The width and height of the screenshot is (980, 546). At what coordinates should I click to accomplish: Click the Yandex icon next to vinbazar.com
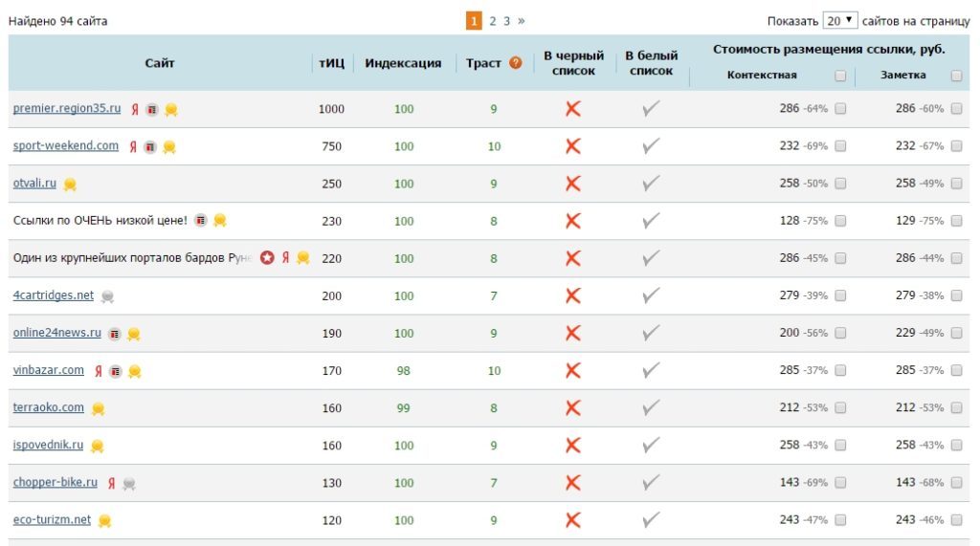point(99,371)
